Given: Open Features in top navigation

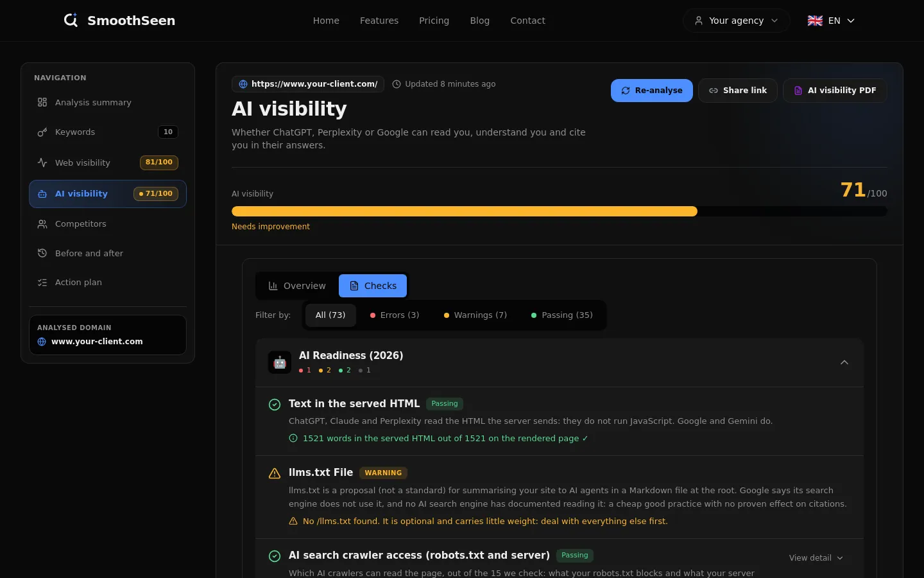Looking at the screenshot, I should (x=379, y=21).
